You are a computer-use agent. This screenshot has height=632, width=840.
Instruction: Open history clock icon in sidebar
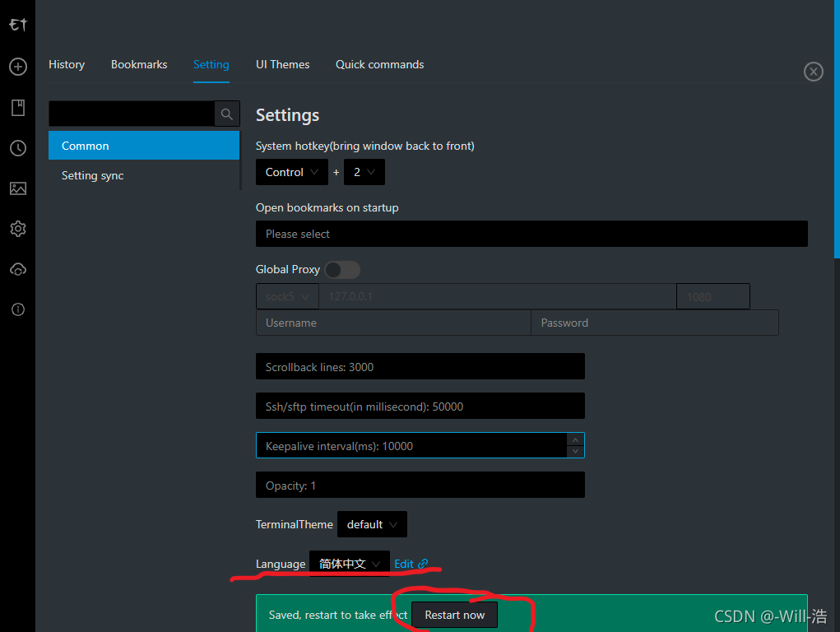18,148
